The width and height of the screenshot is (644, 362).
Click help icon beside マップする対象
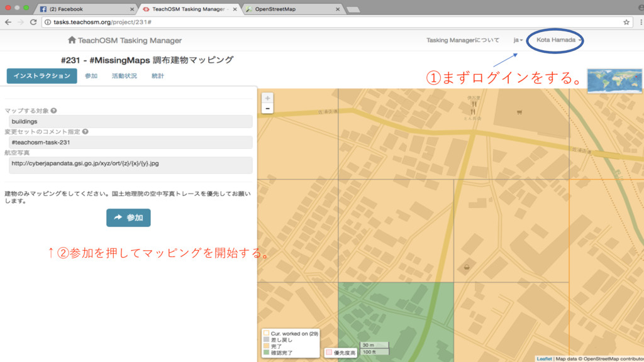(x=53, y=111)
